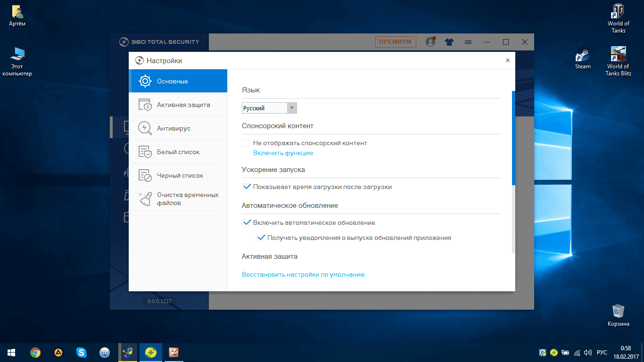This screenshot has width=644, height=362.
Task: Open Очистка временных файлов tab
Action: tap(178, 199)
